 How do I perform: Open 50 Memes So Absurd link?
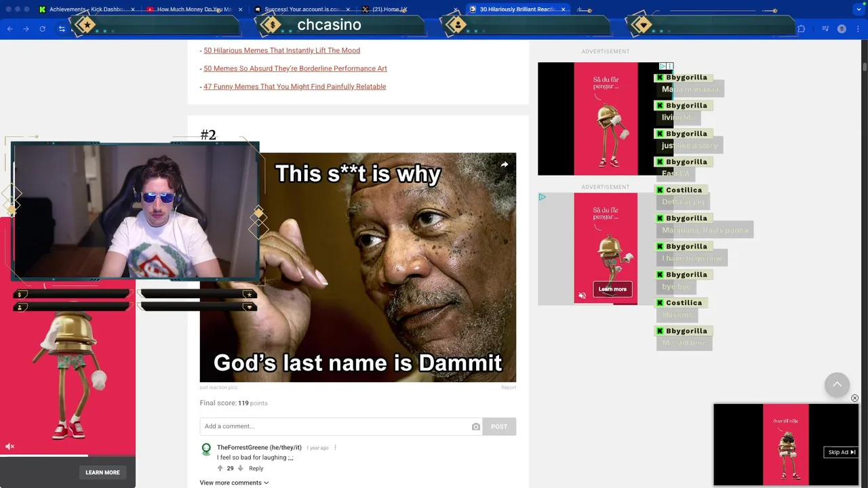point(295,68)
